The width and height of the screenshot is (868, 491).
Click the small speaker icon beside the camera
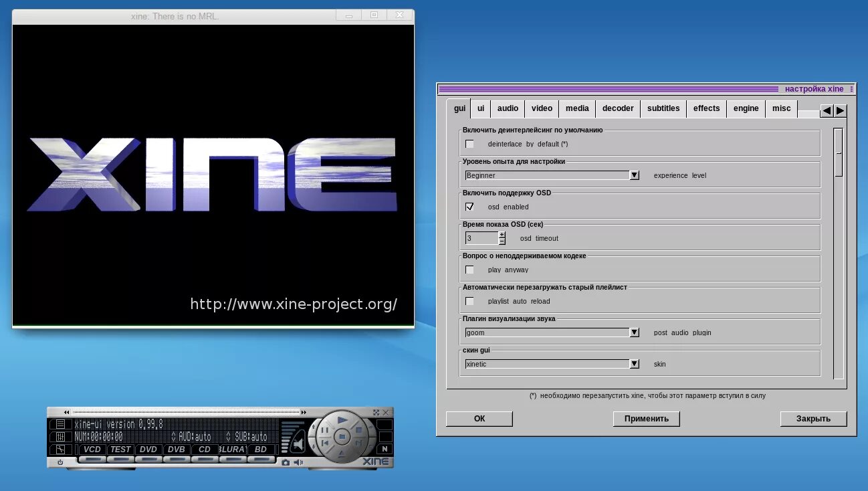(299, 462)
